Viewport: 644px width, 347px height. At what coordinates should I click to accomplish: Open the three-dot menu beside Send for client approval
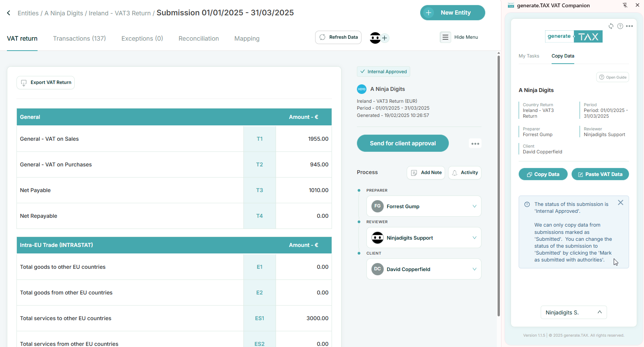475,144
